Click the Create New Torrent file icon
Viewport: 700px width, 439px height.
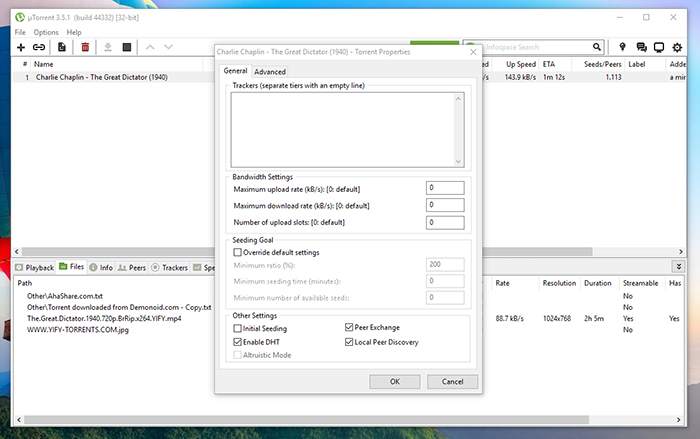click(x=62, y=47)
